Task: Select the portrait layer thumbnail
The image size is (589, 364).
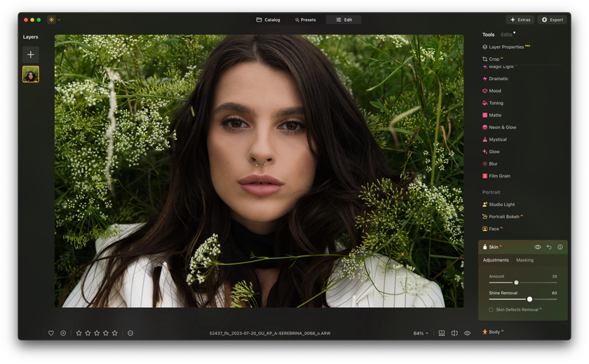Action: point(31,74)
